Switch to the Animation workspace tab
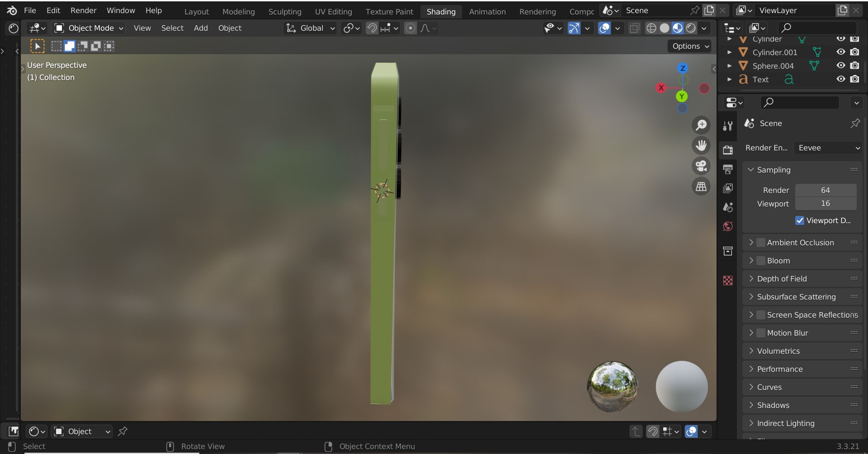 click(487, 12)
